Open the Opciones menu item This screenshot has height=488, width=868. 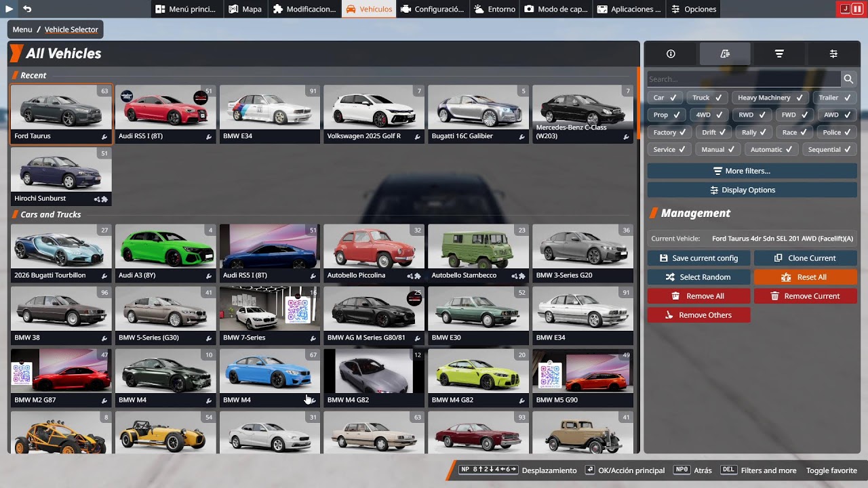coord(694,9)
